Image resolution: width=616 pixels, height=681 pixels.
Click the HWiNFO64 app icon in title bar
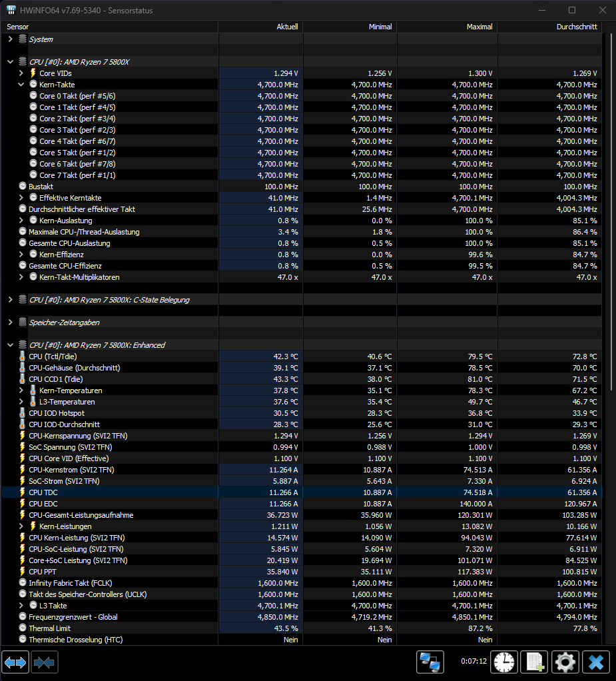11,10
